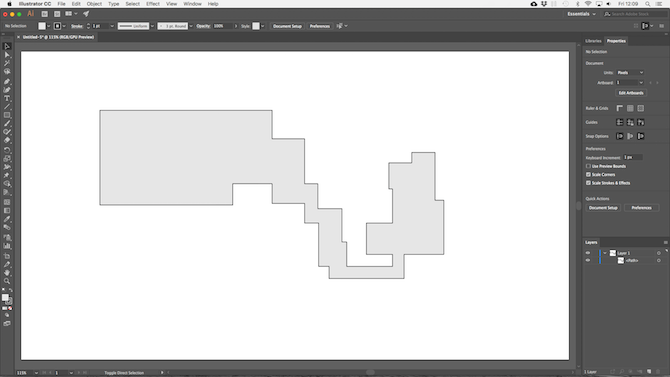
Task: Uncheck Scale Corners checkbox
Action: [x=588, y=174]
